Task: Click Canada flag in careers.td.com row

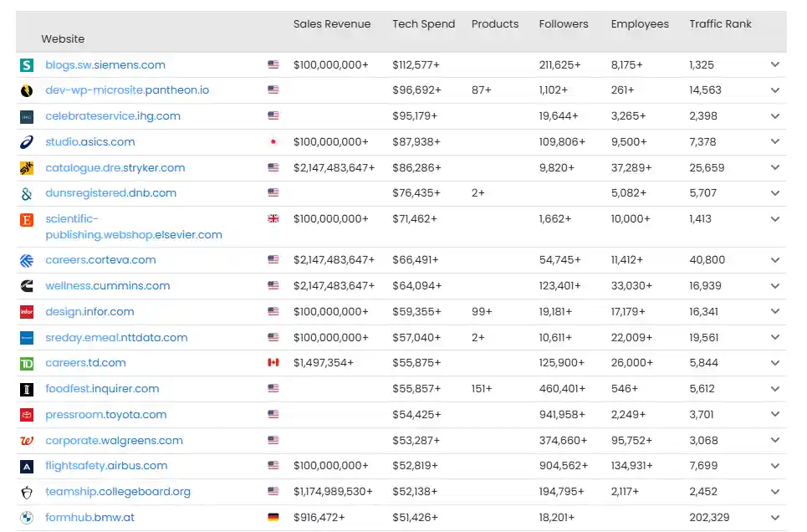Action: click(x=273, y=362)
